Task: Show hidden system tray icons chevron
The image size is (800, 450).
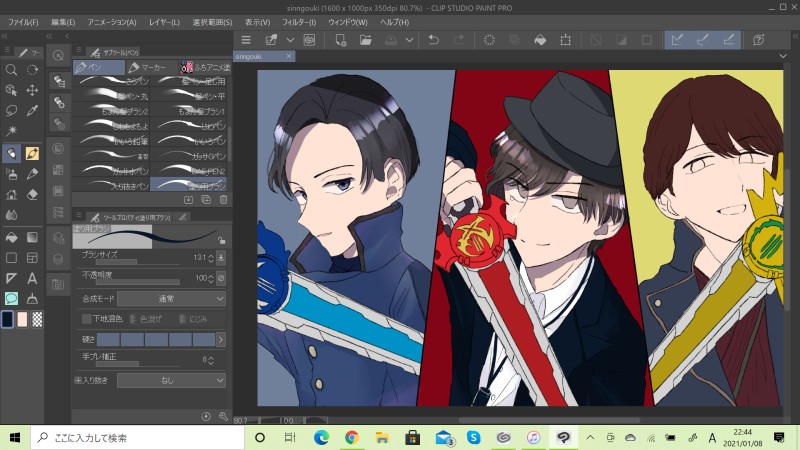Action: 590,438
